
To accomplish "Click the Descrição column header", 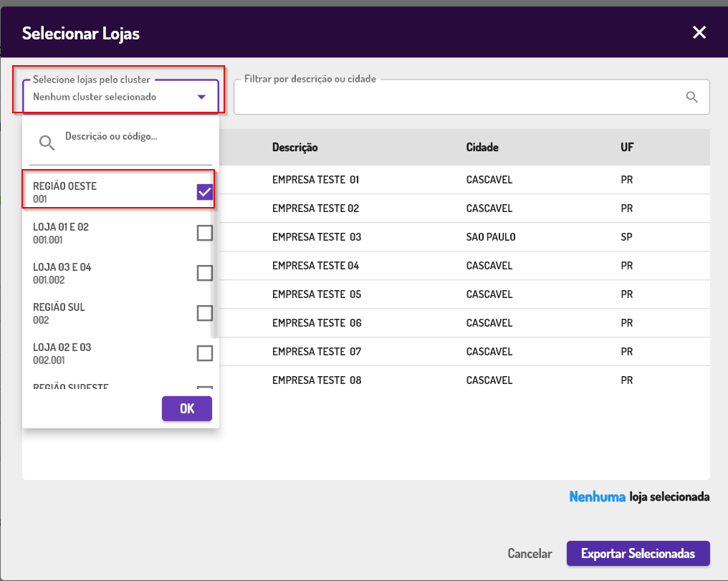I will [294, 148].
